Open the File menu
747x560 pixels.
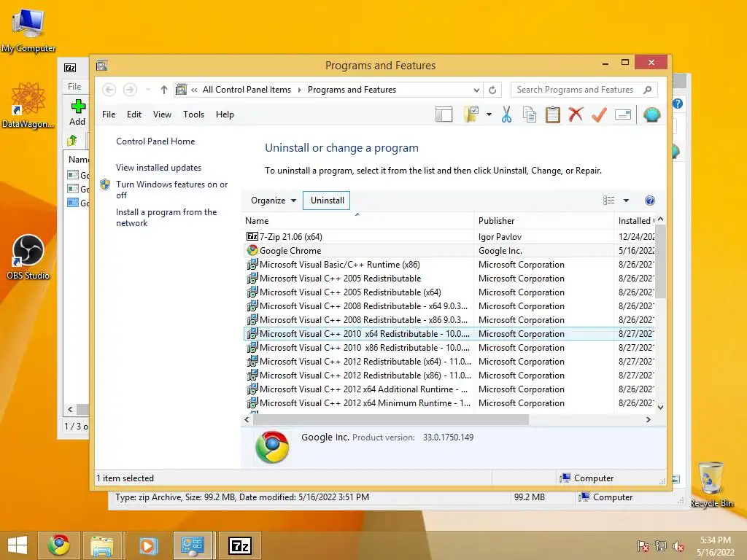(109, 114)
